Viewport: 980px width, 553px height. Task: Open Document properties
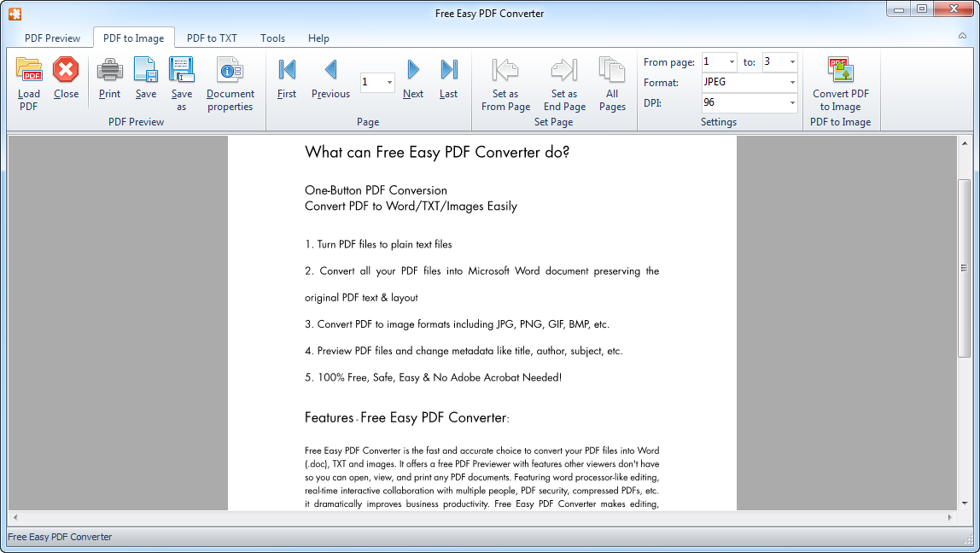point(230,81)
